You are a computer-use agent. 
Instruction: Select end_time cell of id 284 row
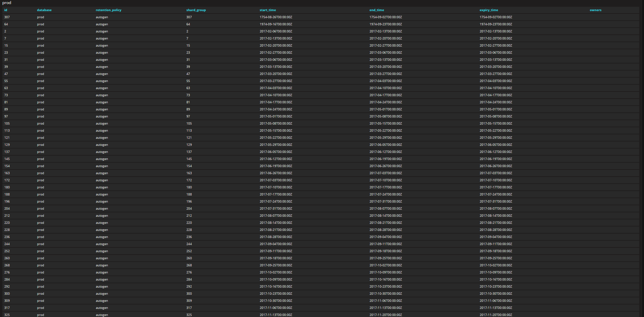point(386,280)
